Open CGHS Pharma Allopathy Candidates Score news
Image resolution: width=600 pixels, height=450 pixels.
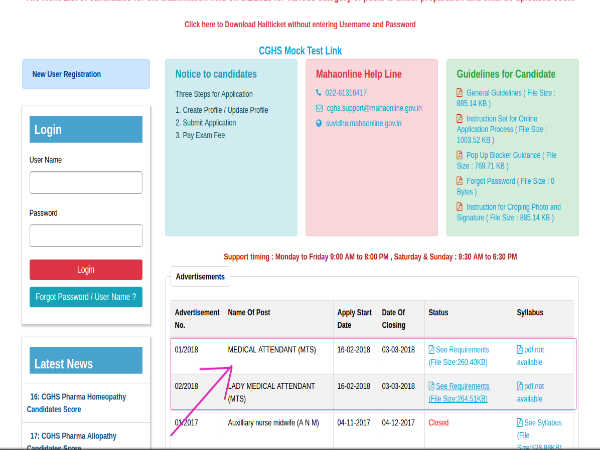pos(72,441)
